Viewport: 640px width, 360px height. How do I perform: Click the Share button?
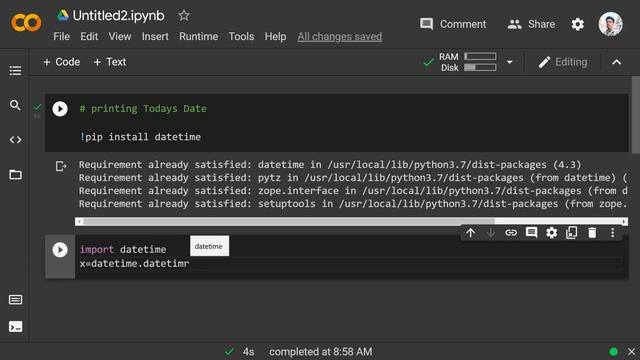coord(531,24)
